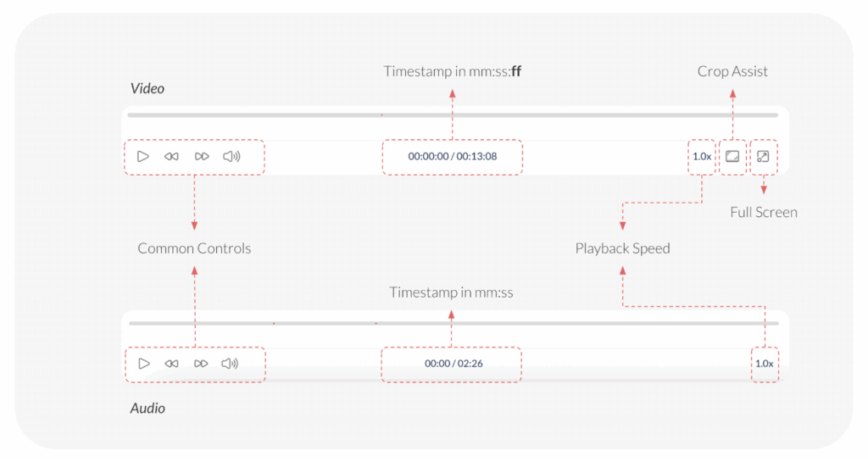The height and width of the screenshot is (462, 868).
Task: Click the Common Controls label
Action: [194, 248]
